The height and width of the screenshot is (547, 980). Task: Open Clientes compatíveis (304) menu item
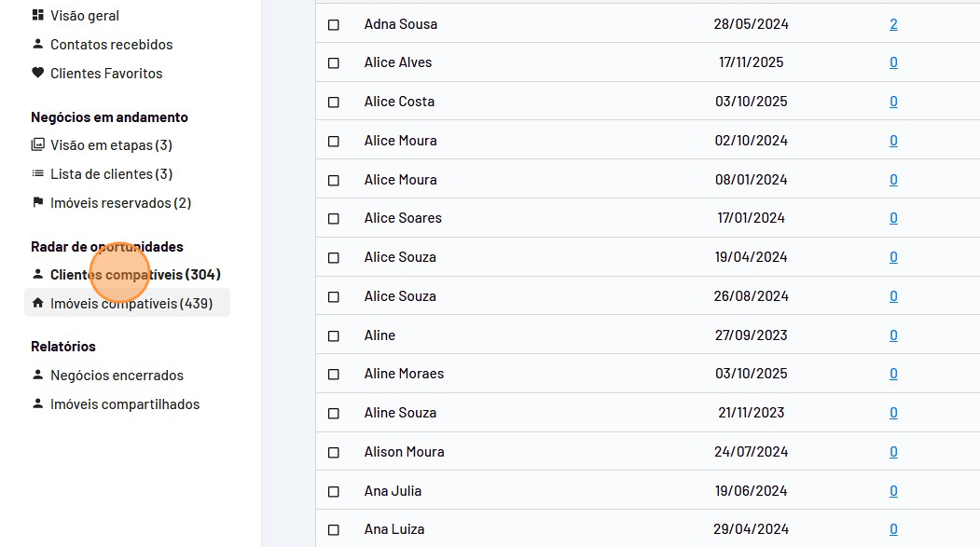click(135, 275)
